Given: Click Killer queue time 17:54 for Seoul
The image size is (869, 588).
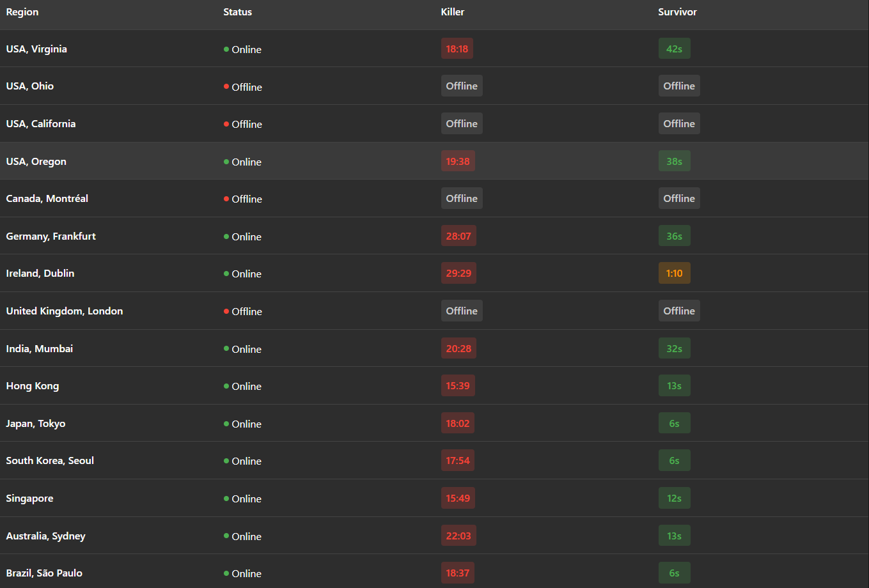Looking at the screenshot, I should 458,460.
